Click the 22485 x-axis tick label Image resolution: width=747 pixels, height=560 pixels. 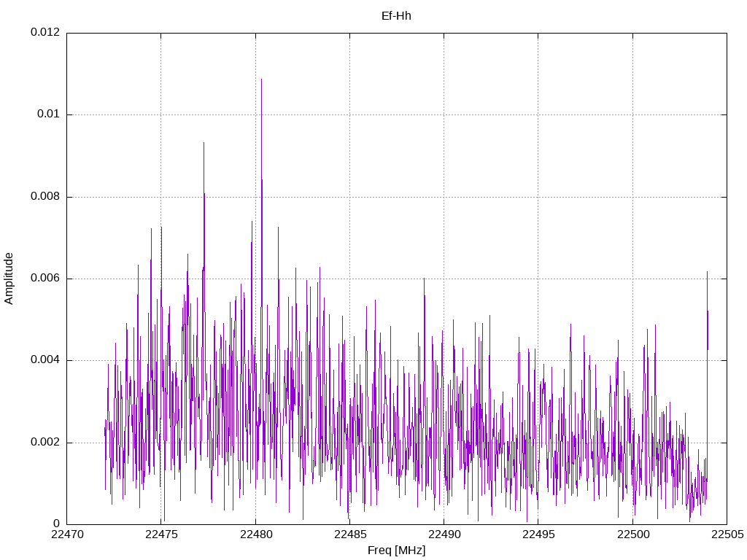click(350, 534)
